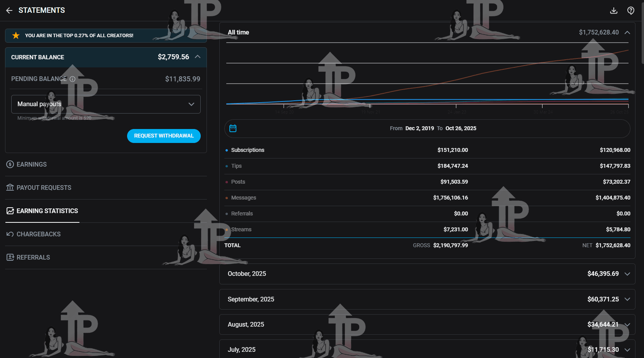Image resolution: width=644 pixels, height=358 pixels.
Task: Click the Request Withdrawal button
Action: tap(164, 136)
